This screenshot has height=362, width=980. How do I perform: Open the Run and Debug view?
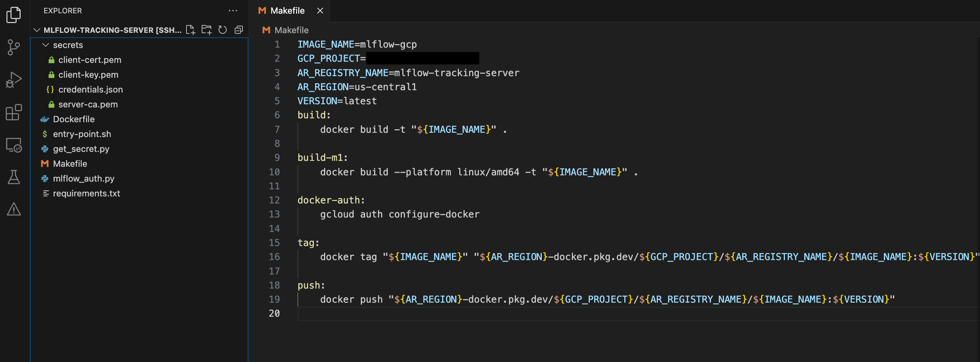point(14,80)
